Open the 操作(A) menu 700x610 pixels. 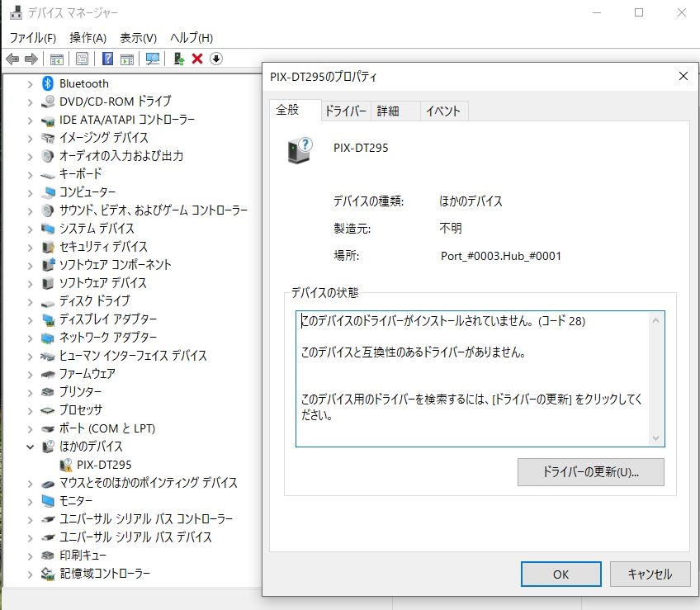click(88, 38)
